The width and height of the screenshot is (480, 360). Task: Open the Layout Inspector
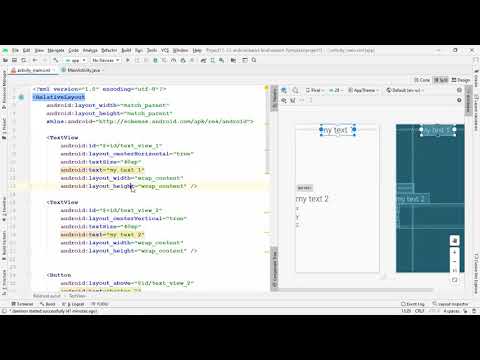coord(450,304)
